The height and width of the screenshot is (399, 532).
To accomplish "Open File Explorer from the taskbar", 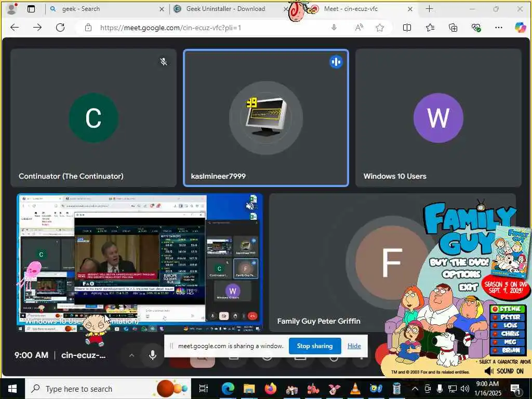I will click(x=249, y=389).
